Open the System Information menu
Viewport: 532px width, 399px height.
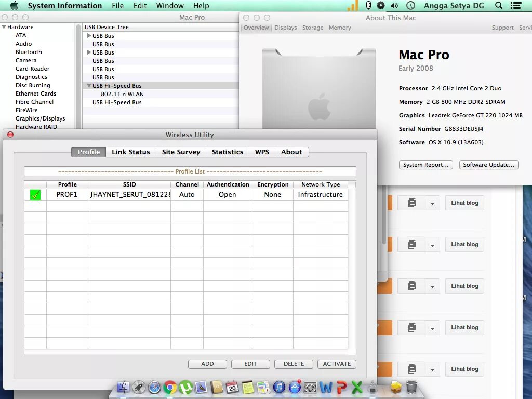pyautogui.click(x=65, y=5)
